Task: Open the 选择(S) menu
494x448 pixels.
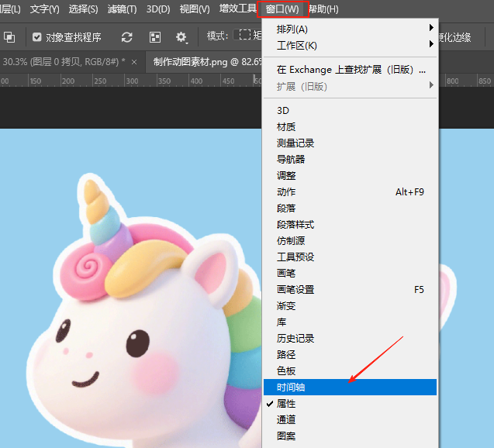Action: (83, 9)
